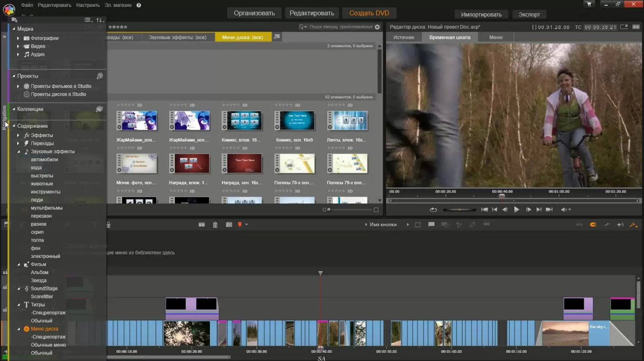Viewport: 644px width, 361px height.
Task: Open the Файл menu
Action: 27,5
